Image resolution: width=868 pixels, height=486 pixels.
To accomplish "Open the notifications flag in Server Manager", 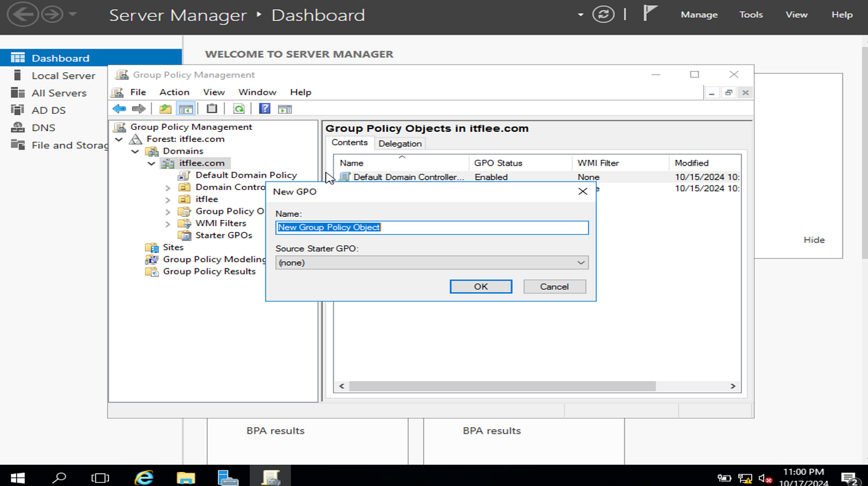I will pyautogui.click(x=650, y=13).
